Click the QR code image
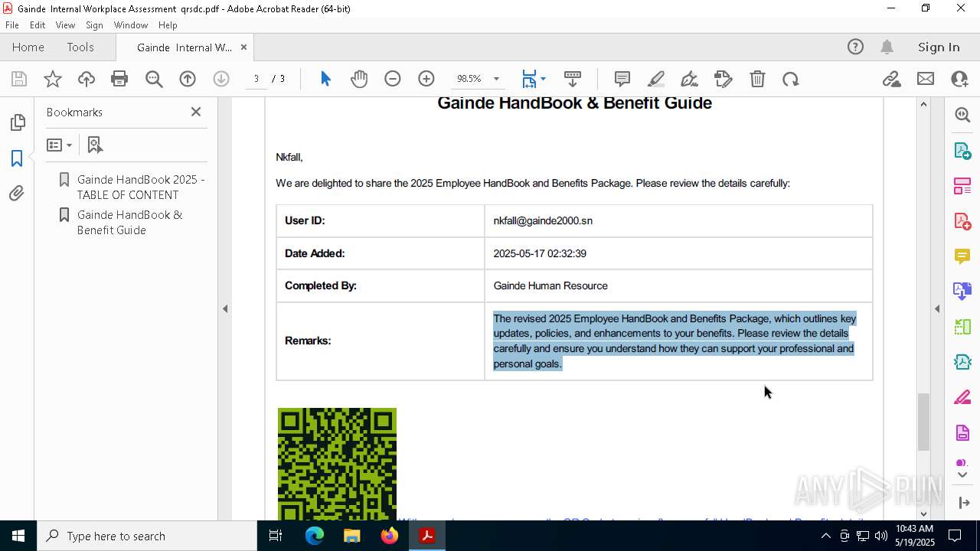This screenshot has height=551, width=980. click(x=337, y=465)
